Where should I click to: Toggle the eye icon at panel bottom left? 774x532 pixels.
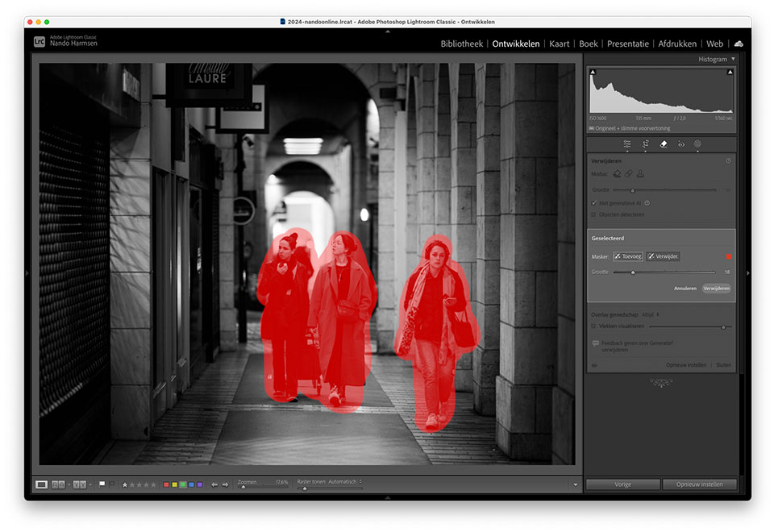pyautogui.click(x=594, y=365)
